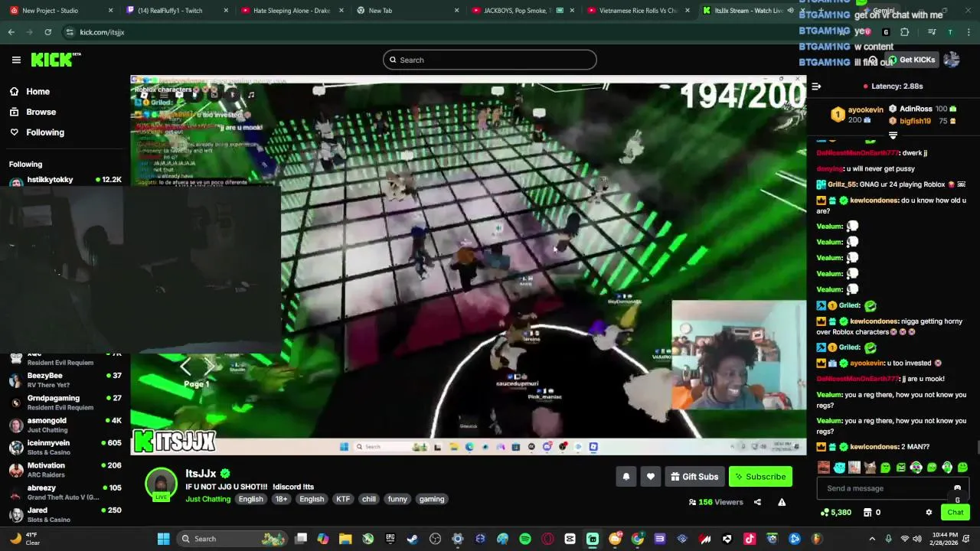Screen dimensions: 980x551
Task: Open chat settings gear
Action: [929, 513]
